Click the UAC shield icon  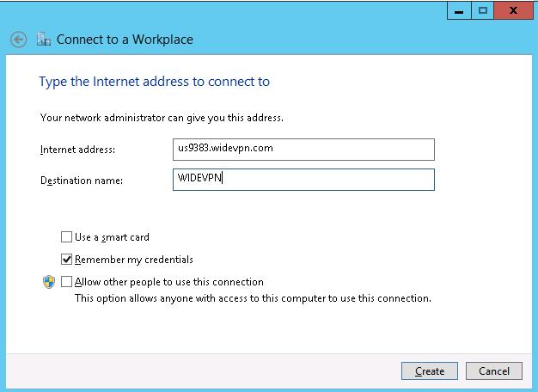point(49,282)
